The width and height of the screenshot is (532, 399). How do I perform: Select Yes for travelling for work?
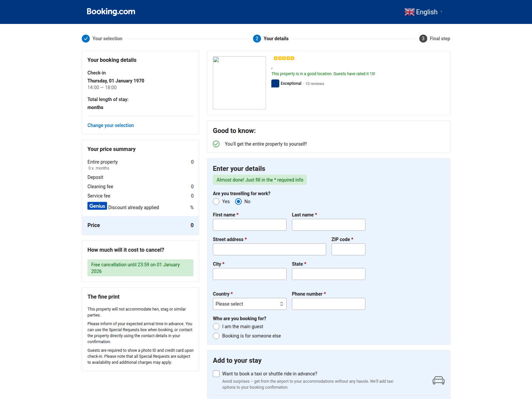216,201
